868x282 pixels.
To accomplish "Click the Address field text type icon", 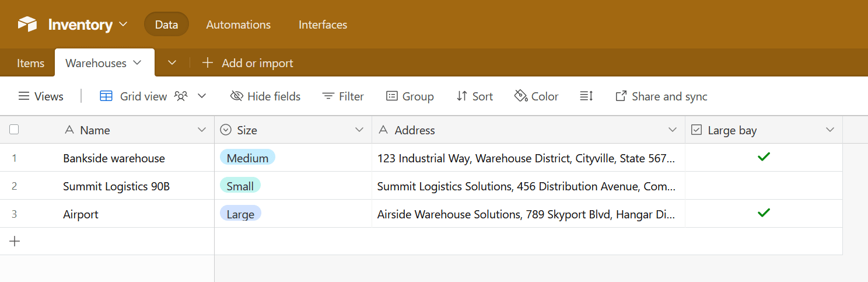I will click(x=383, y=130).
